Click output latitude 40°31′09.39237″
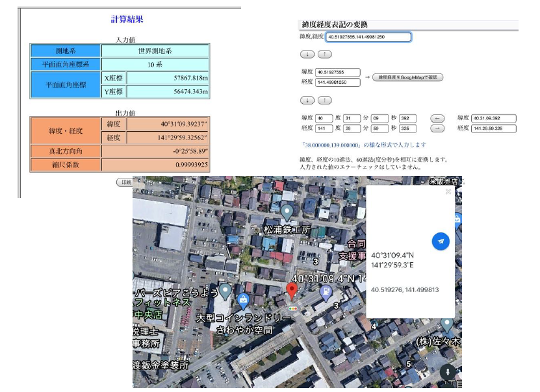The image size is (540, 392). point(168,124)
